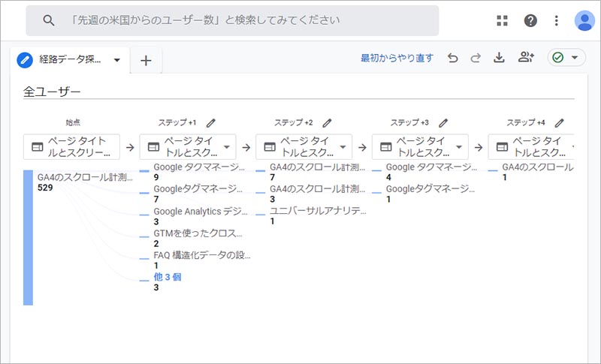Add a new exploration tab

(x=146, y=61)
